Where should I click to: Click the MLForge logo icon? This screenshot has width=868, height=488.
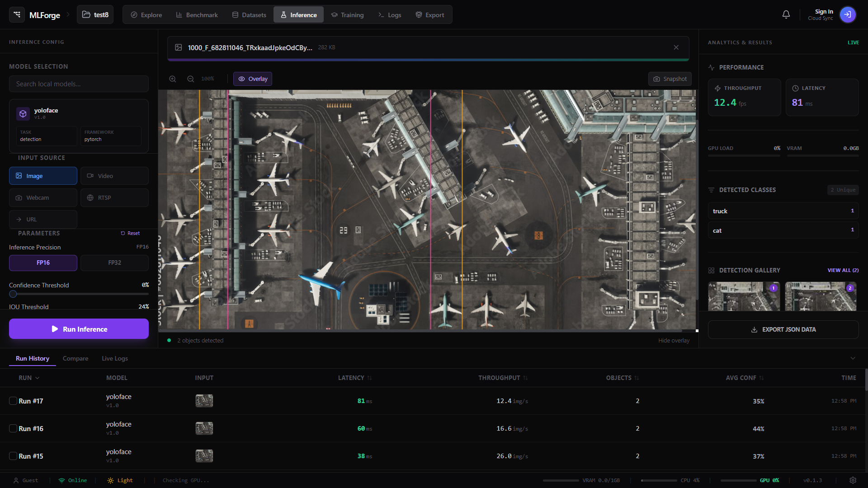tap(17, 14)
